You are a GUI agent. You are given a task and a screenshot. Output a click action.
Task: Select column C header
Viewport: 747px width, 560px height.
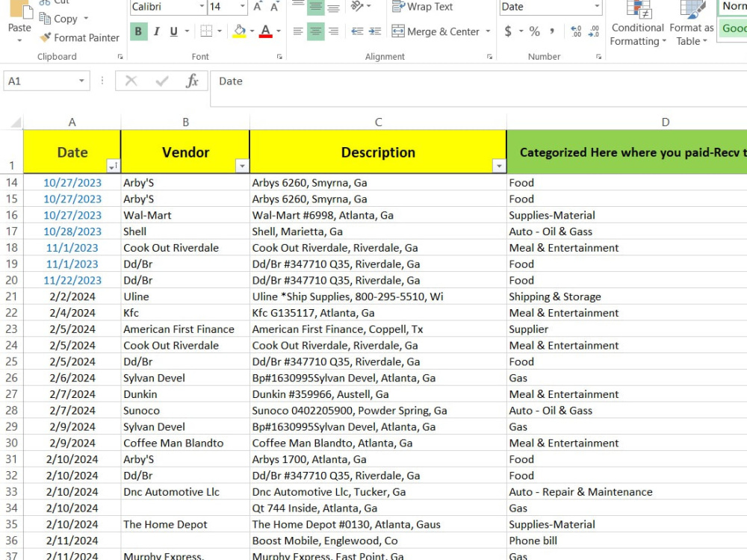[x=378, y=122]
